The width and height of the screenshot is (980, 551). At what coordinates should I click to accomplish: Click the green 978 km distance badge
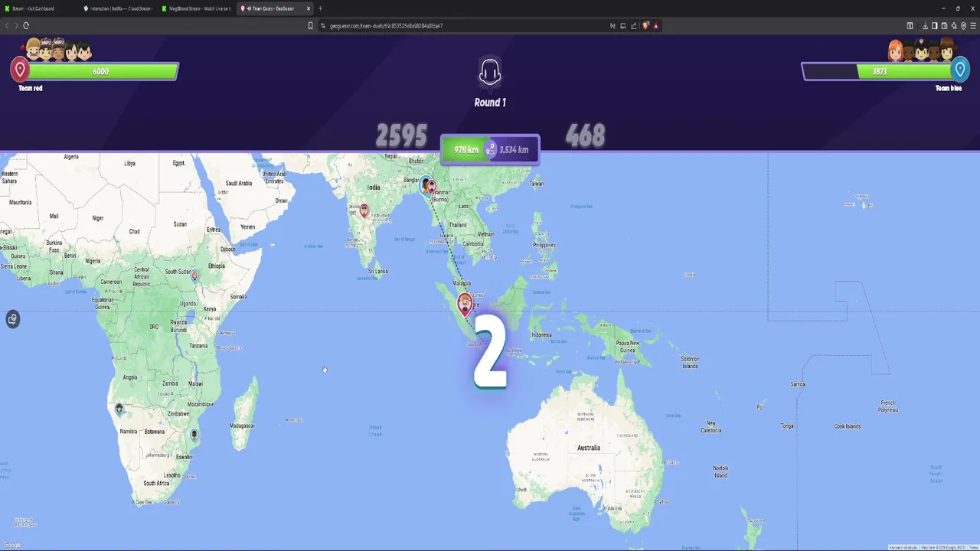coord(465,149)
